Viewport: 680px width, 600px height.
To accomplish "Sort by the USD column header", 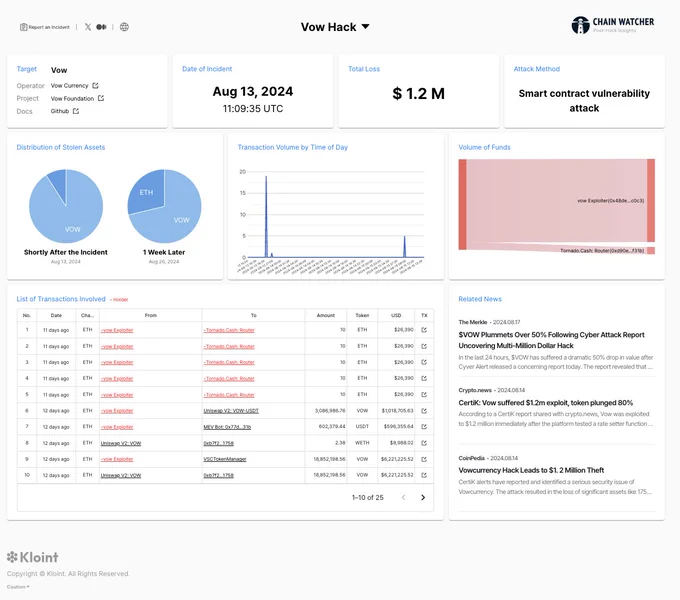I will [396, 315].
